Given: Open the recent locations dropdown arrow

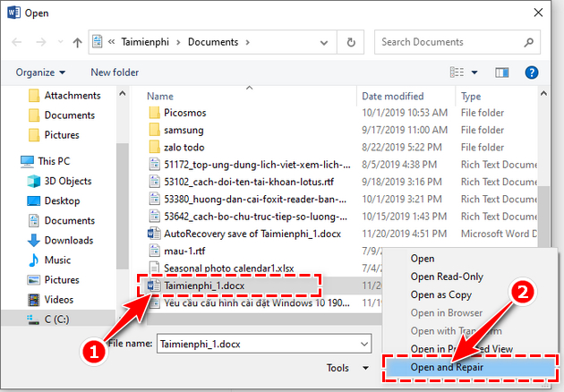Looking at the screenshot, I should [61, 42].
